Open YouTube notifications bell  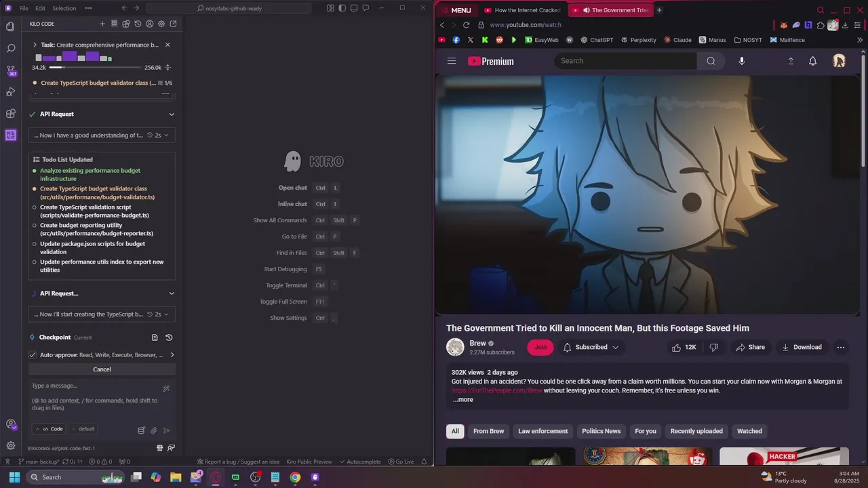coord(812,61)
